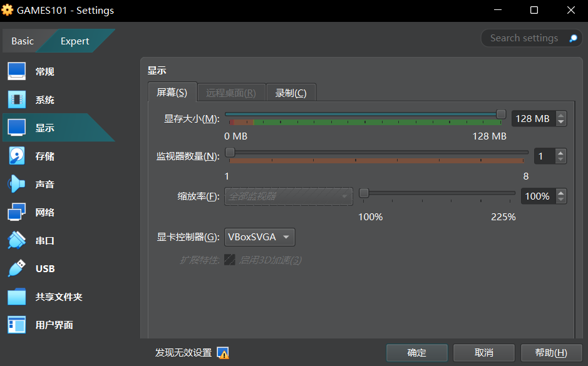
Task: Enable the 启用3D加速 checkbox
Action: [229, 260]
